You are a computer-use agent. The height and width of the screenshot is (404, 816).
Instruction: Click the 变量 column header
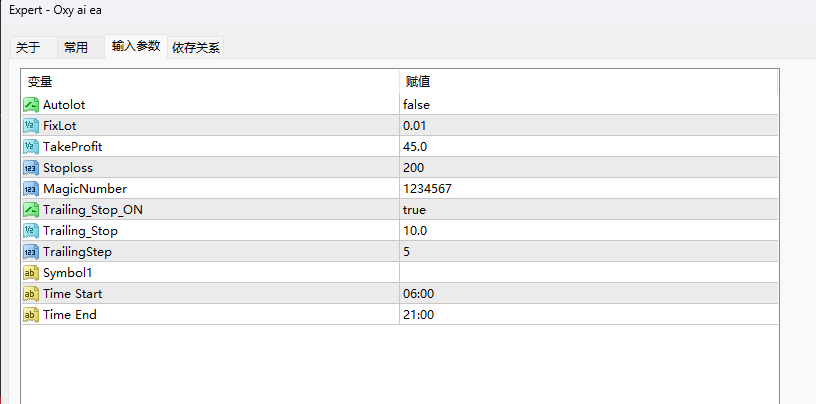(40, 81)
